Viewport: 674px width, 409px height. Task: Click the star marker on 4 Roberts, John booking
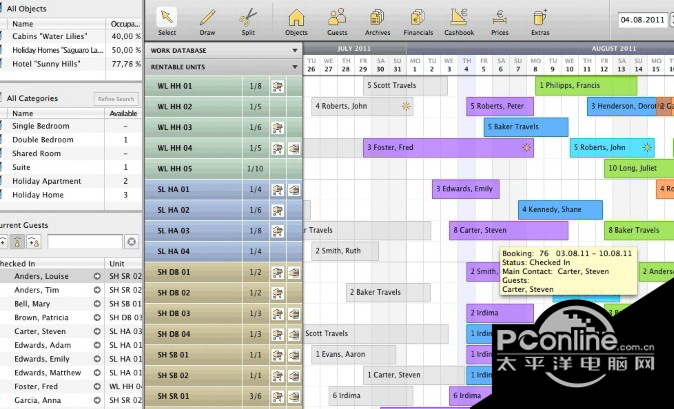pyautogui.click(x=406, y=106)
